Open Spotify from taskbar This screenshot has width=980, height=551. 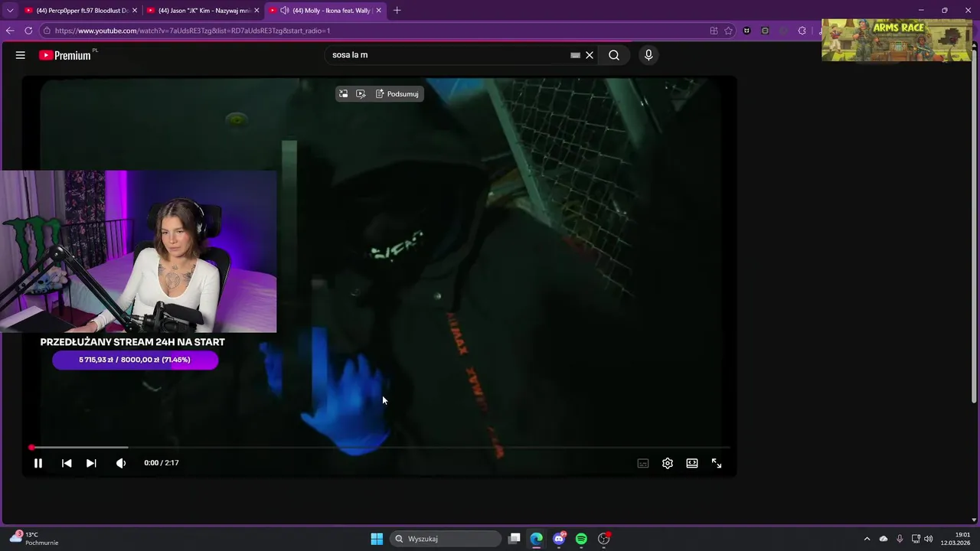tap(581, 539)
